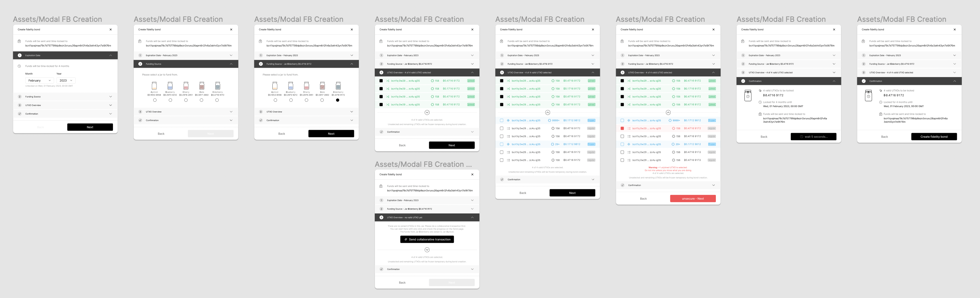Click the snowflake icon of the 29+ row in unsecure modal
980x298 pixels.
point(629,144)
